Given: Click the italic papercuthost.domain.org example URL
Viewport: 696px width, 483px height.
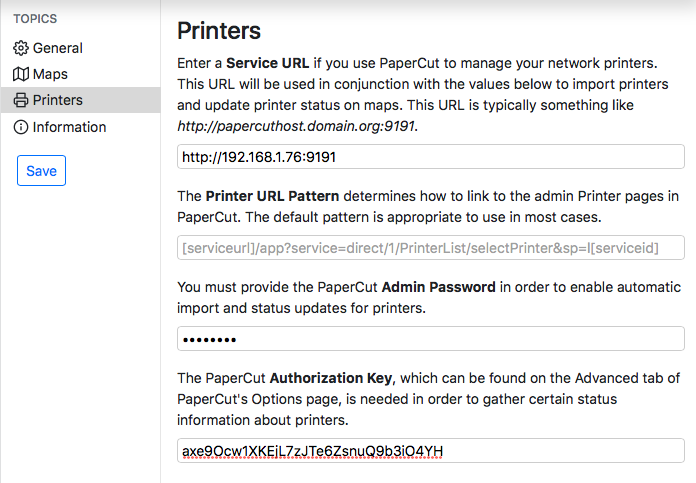Looking at the screenshot, I should point(297,126).
